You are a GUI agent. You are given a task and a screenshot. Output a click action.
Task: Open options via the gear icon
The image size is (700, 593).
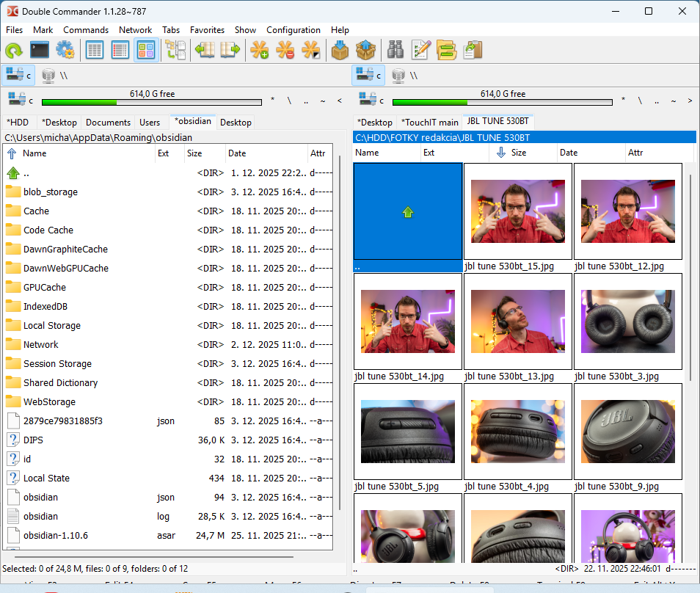pos(65,50)
